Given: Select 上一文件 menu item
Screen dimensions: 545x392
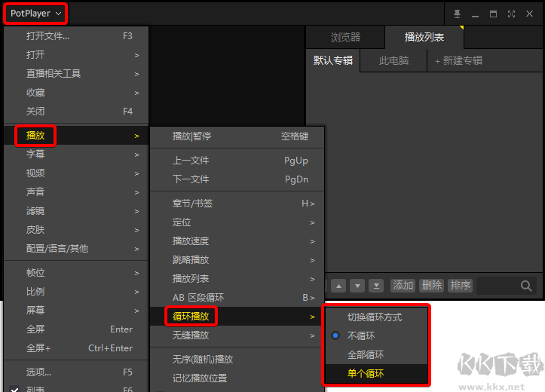Looking at the screenshot, I should pyautogui.click(x=237, y=161).
